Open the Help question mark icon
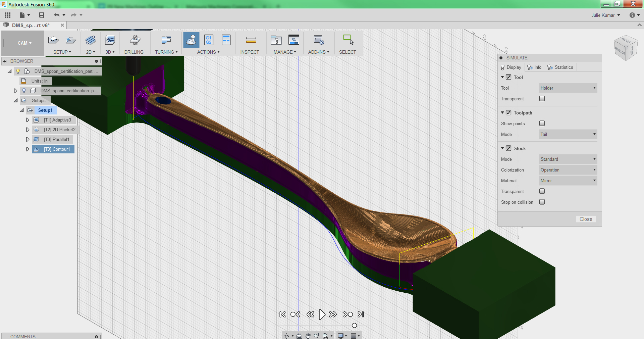The height and width of the screenshot is (339, 644). 632,15
